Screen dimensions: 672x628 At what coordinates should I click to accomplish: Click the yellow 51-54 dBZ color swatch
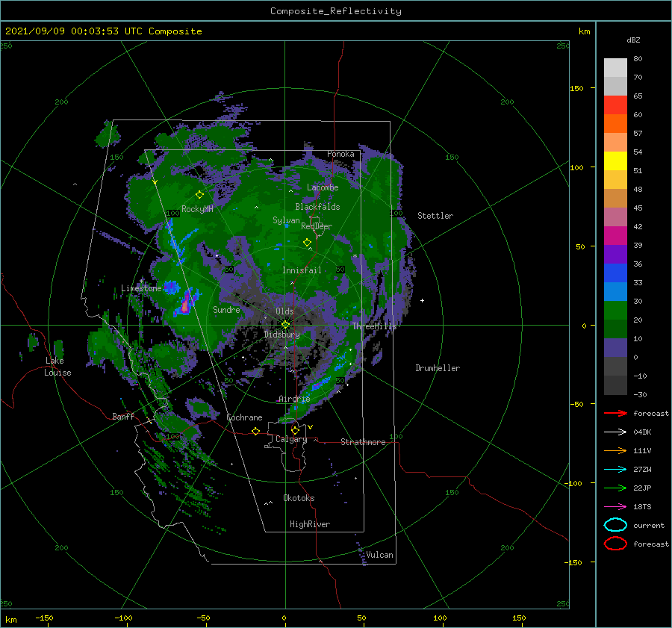615,161
